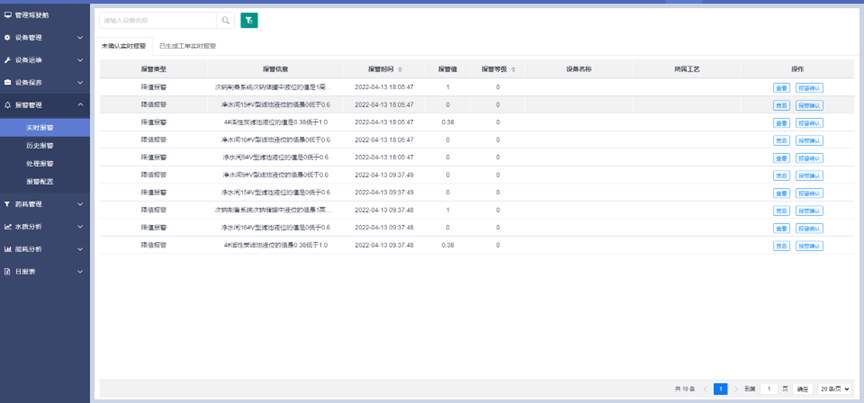Click 查看 for 净水间9#V型 09:37:49 alarm
The height and width of the screenshot is (403, 864).
[781, 176]
